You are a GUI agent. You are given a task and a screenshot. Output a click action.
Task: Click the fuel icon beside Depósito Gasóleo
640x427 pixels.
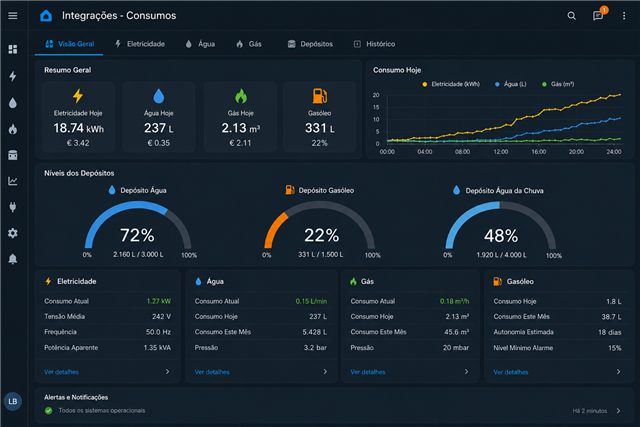290,190
